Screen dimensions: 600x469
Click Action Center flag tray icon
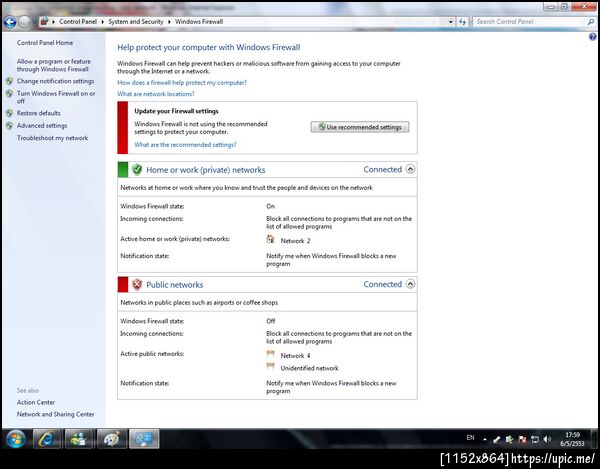pos(522,440)
